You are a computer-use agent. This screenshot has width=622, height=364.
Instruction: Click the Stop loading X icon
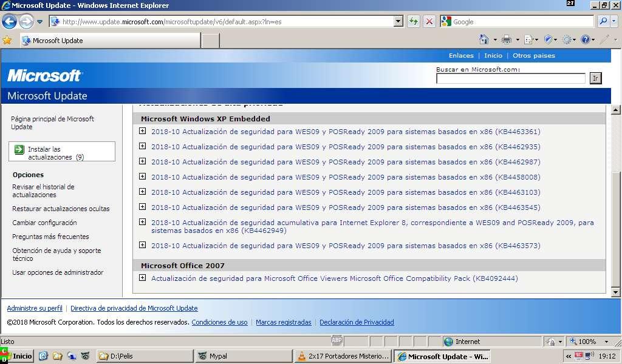[x=429, y=21]
